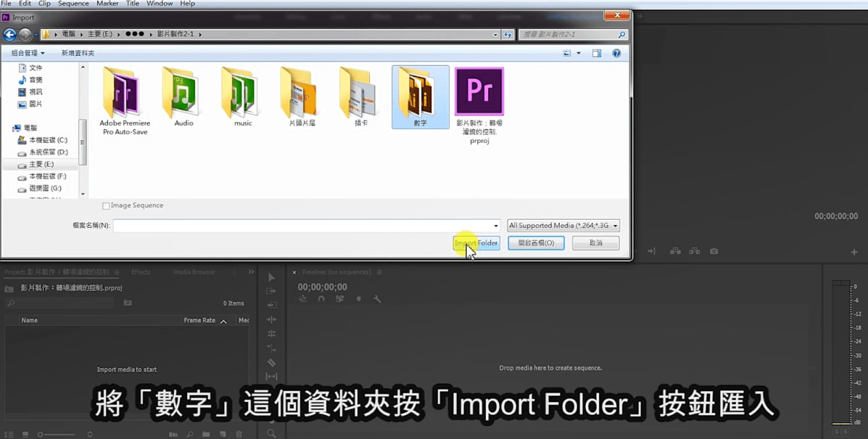Screen dimensions: 868x439
Task: Open the change view options dropdown arrow
Action: (x=579, y=53)
